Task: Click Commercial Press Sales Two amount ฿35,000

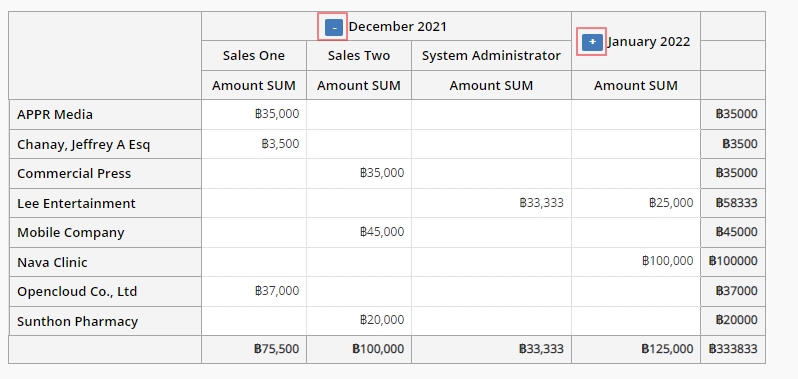Action: tap(359, 173)
